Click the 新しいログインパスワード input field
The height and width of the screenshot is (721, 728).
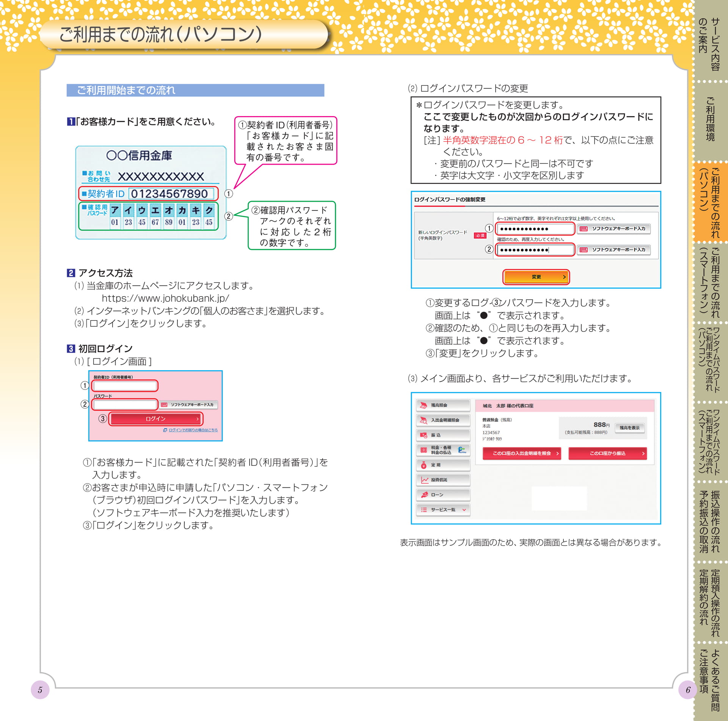click(535, 229)
